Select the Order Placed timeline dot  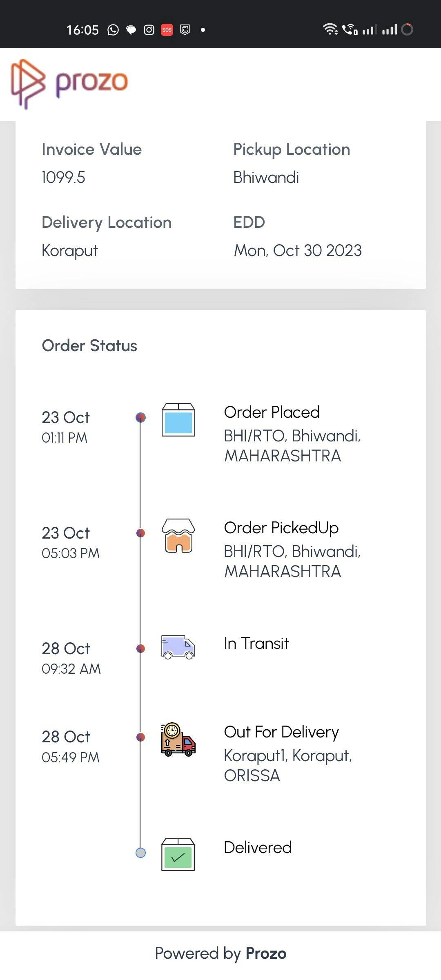point(140,417)
